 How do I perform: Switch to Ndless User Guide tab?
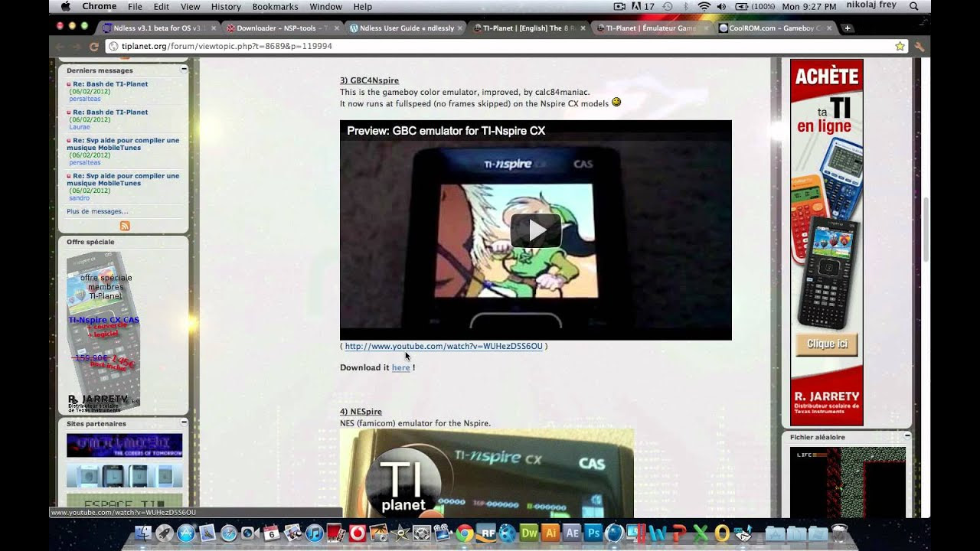pyautogui.click(x=405, y=28)
